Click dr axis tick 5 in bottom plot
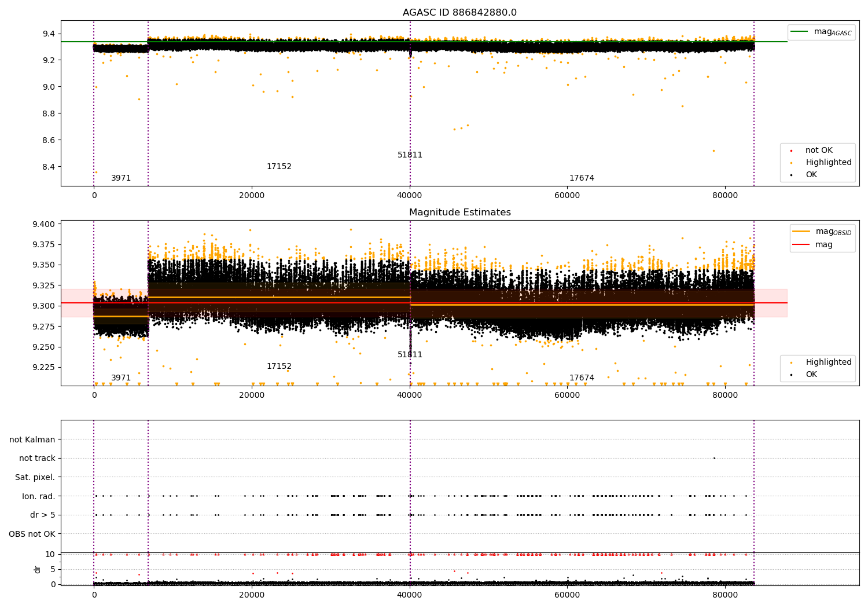868x608 pixels. [53, 570]
